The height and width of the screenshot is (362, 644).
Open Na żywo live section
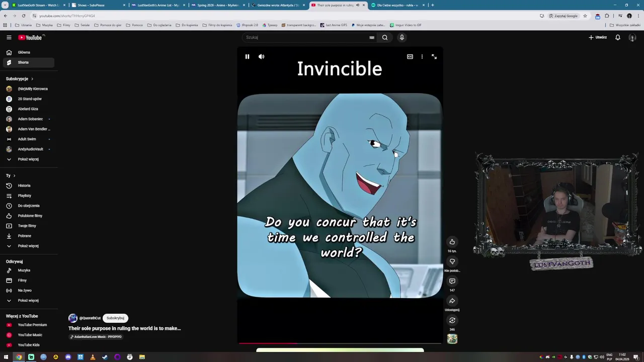pyautogui.click(x=29, y=291)
